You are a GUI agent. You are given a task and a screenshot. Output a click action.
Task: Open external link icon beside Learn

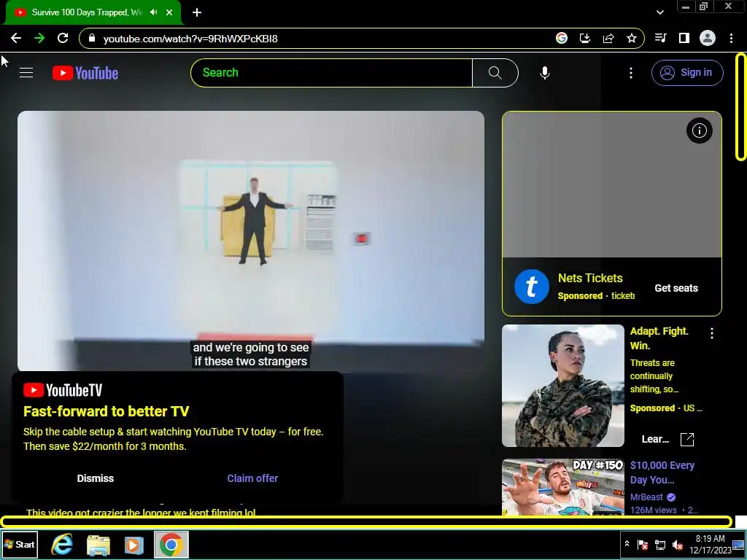tap(687, 439)
